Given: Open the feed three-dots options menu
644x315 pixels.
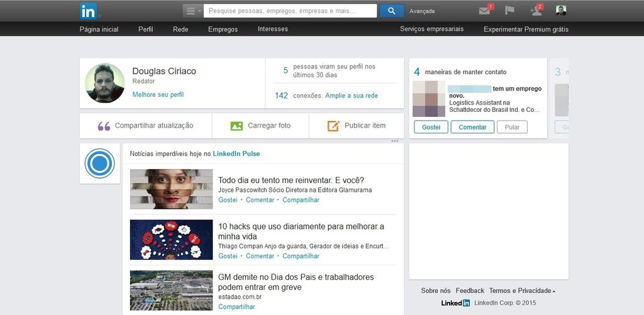Looking at the screenshot, I should click(395, 141).
